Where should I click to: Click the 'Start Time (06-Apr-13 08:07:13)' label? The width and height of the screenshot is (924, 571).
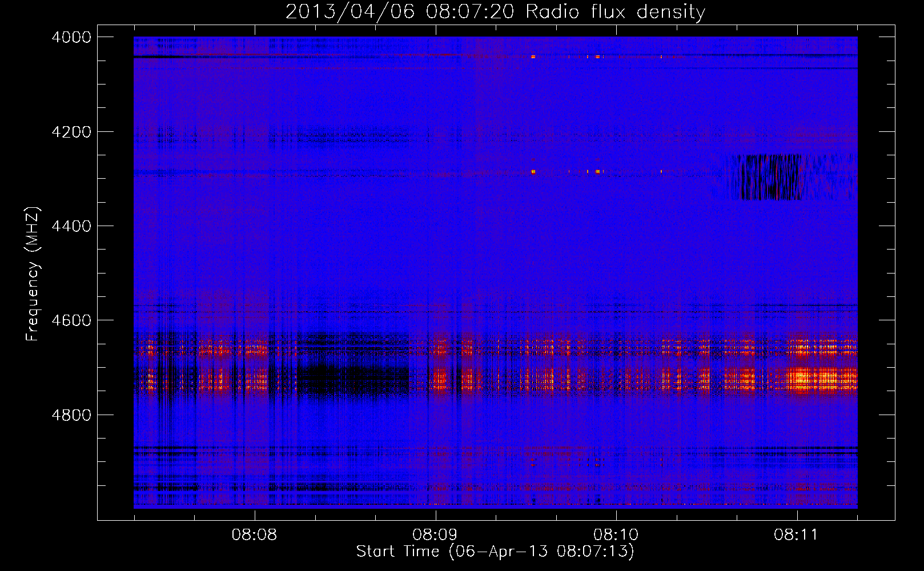[495, 552]
